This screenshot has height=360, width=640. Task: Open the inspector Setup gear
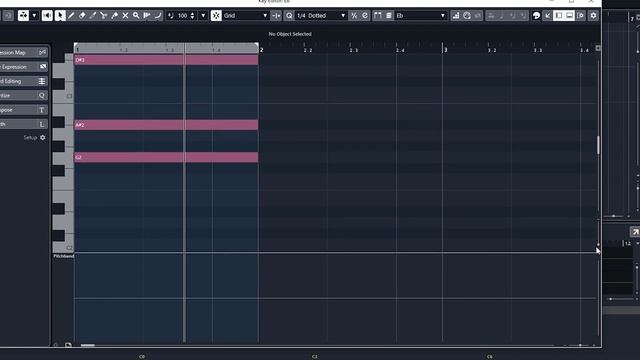pyautogui.click(x=42, y=138)
